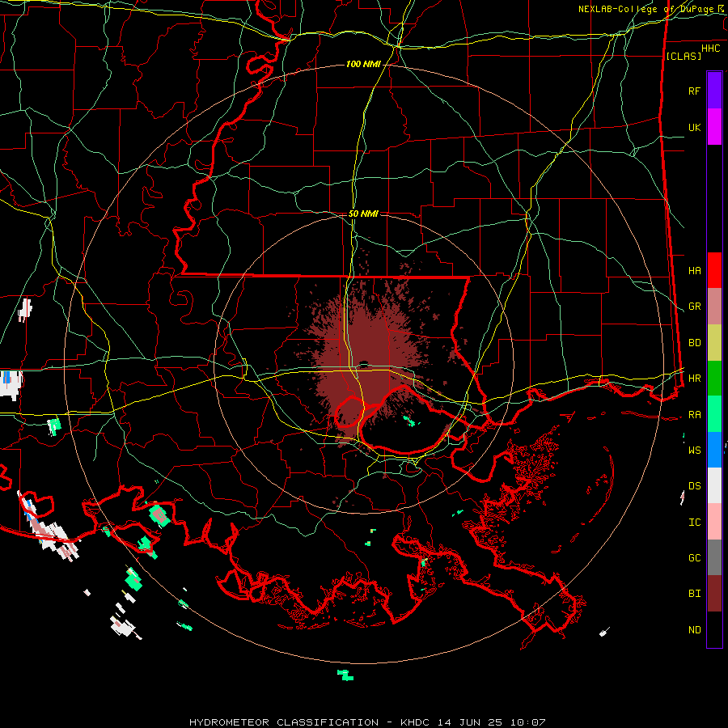Pick the white DS legend swatch
This screenshot has width=728, height=728.
(714, 485)
